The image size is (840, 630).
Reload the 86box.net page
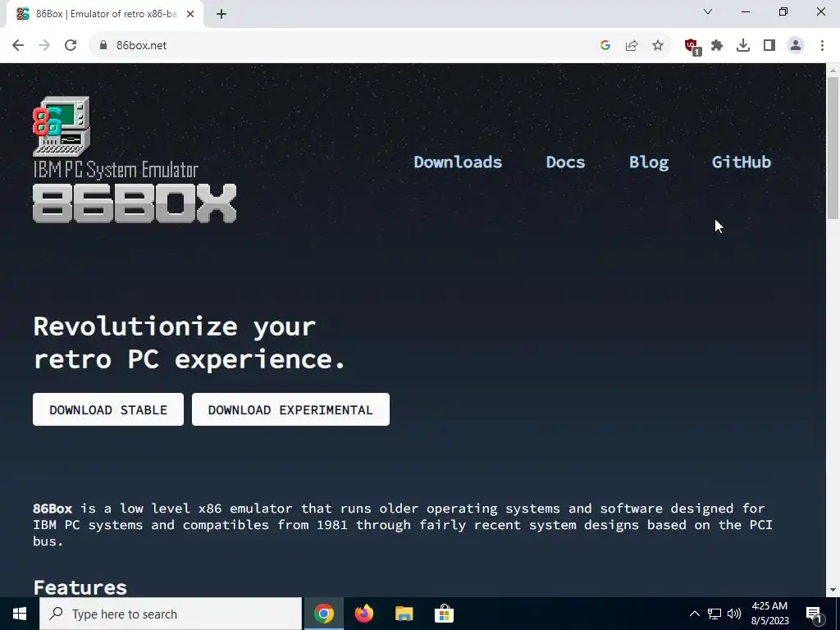pos(71,46)
